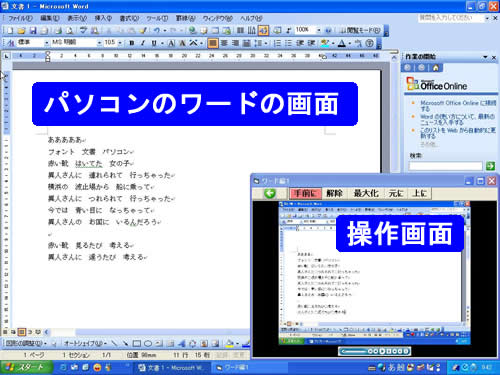This screenshot has width=500, height=375.
Task: Toggle the highlighted Drawing toolbar icon
Action: click(263, 31)
